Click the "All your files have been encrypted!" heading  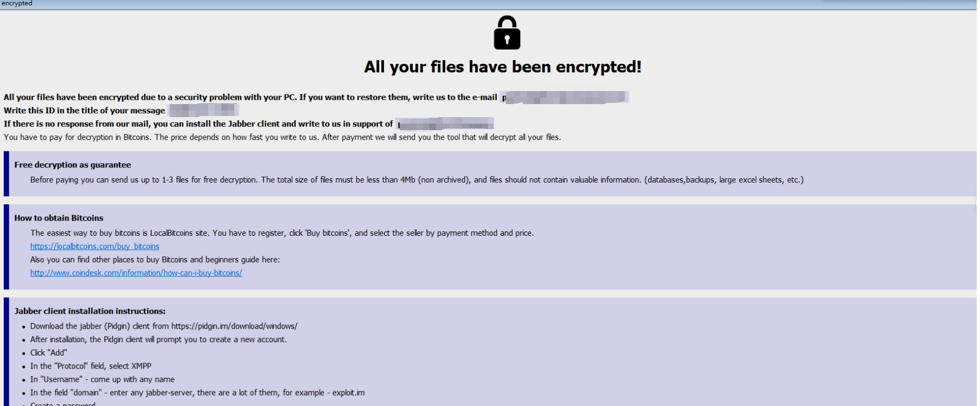(503, 67)
